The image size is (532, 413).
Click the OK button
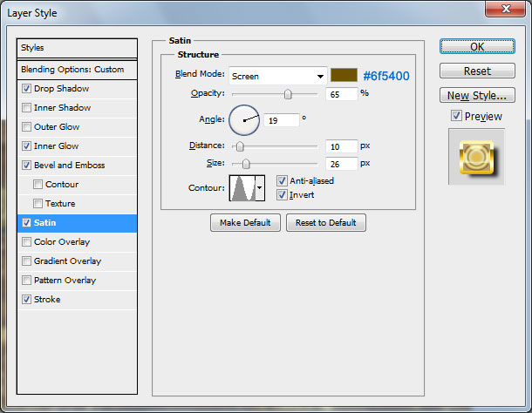tap(477, 46)
